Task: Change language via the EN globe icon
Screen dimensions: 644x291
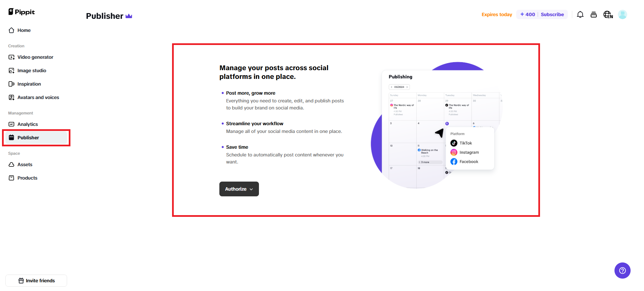Action: click(608, 14)
